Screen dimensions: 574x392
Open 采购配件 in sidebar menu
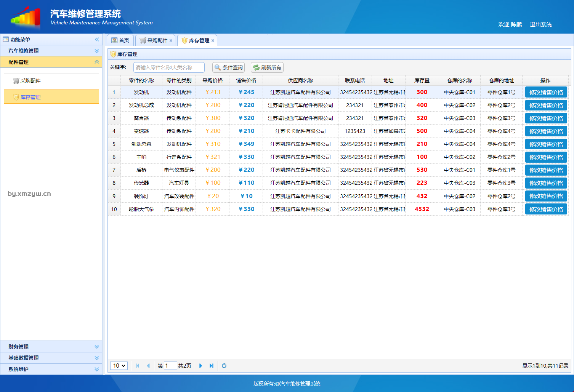pyautogui.click(x=51, y=80)
